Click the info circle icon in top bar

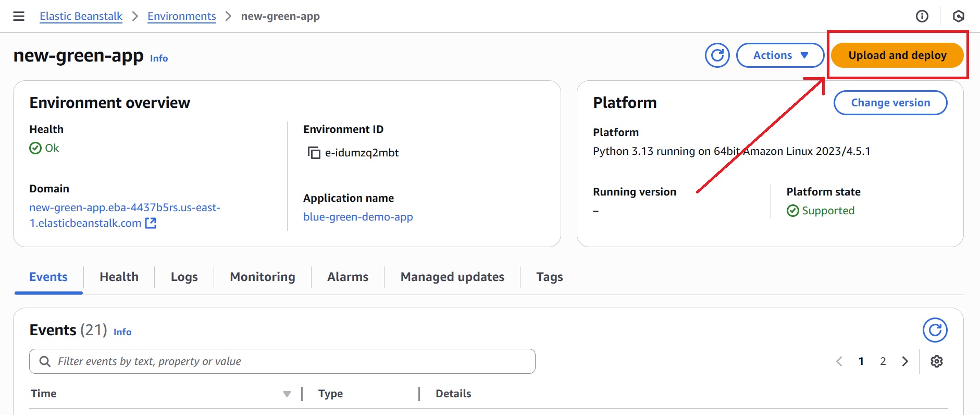coord(922,16)
